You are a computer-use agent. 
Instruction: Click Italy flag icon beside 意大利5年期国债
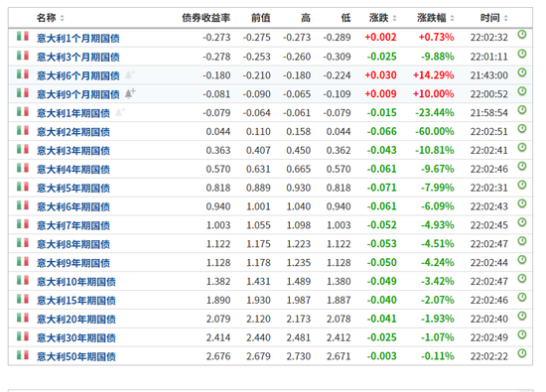click(x=23, y=187)
